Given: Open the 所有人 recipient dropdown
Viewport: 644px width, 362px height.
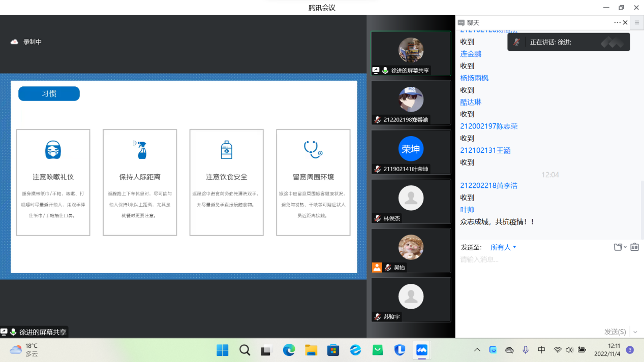Looking at the screenshot, I should (x=503, y=247).
